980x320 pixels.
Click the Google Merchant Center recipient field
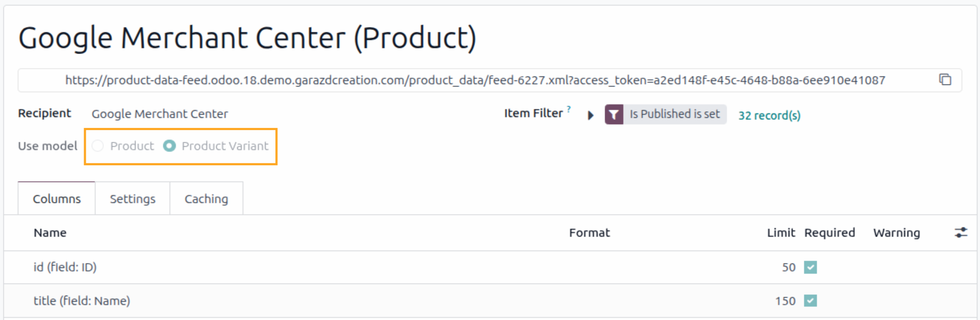pyautogui.click(x=160, y=114)
